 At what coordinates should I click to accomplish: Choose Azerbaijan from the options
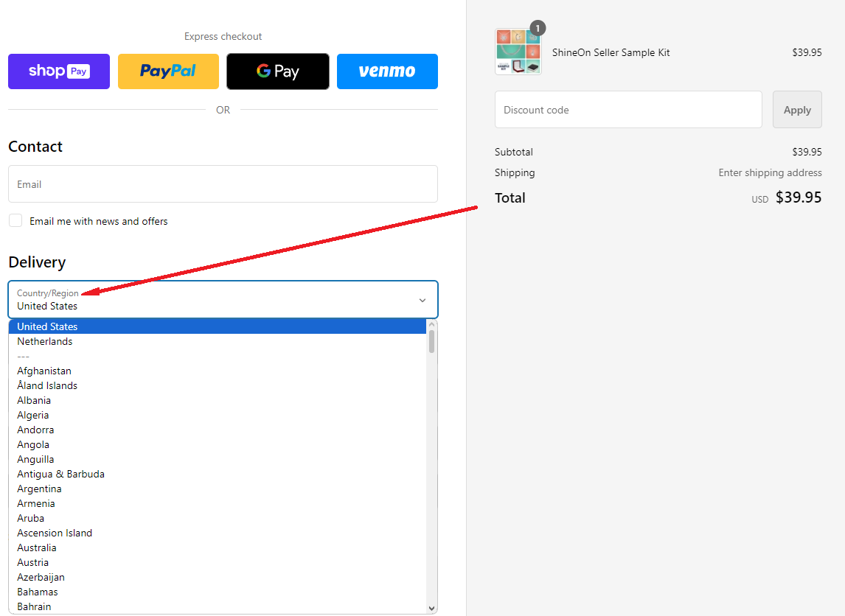tap(218, 577)
